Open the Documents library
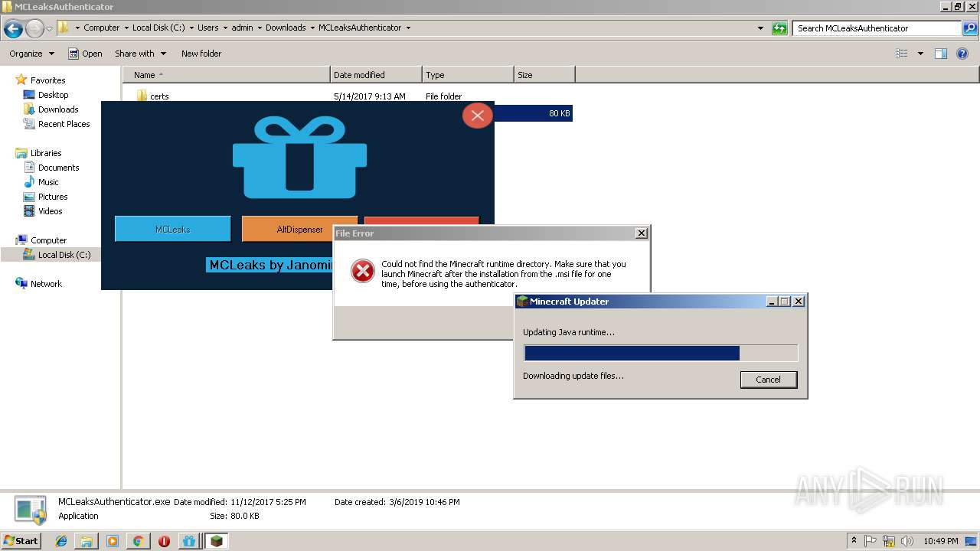The width and height of the screenshot is (980, 551). (59, 168)
